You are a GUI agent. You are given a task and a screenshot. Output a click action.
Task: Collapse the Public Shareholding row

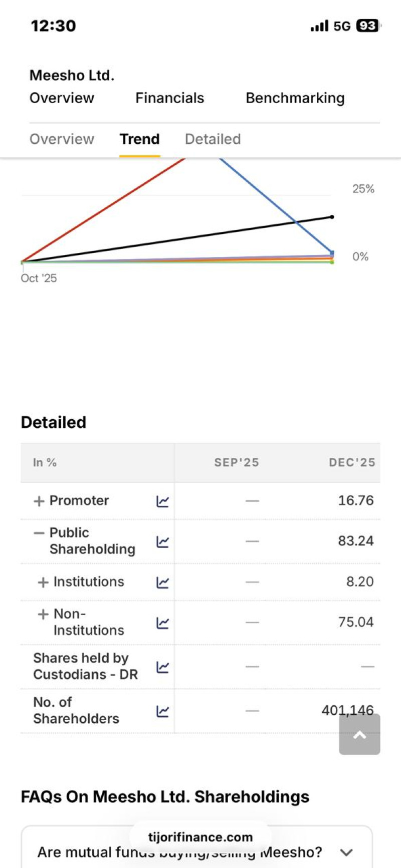coord(39,533)
